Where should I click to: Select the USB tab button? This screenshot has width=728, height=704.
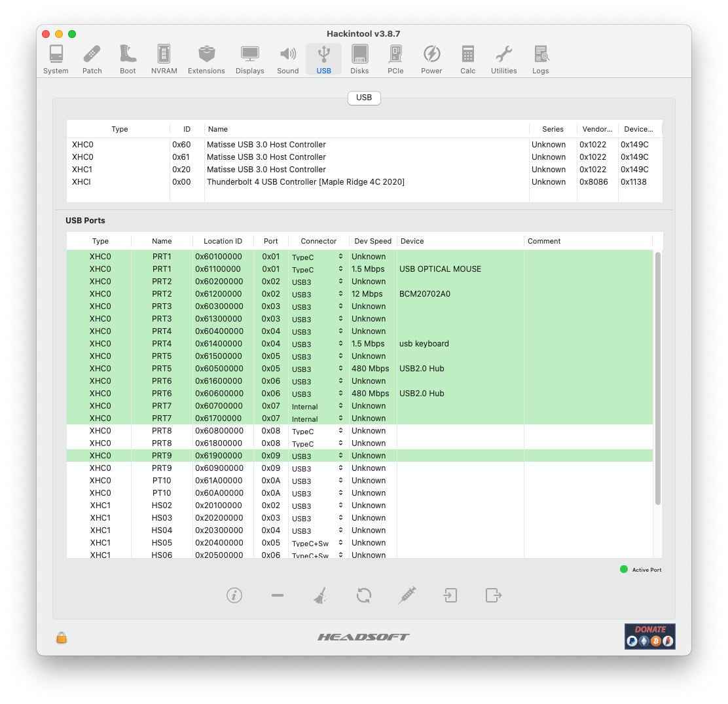pyautogui.click(x=364, y=98)
